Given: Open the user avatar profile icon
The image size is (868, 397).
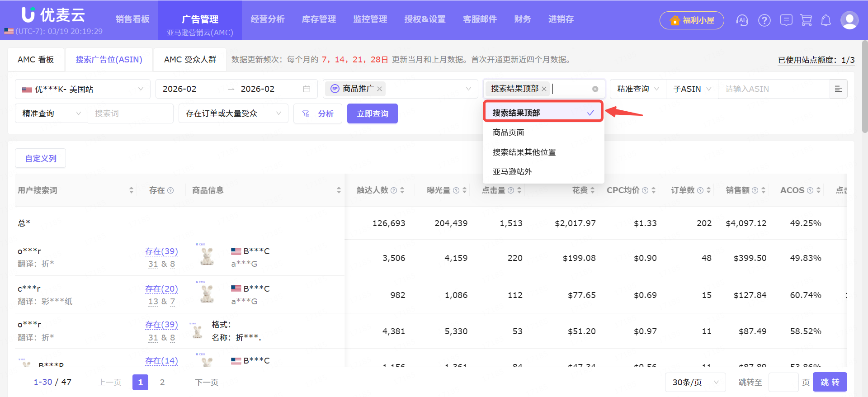Looking at the screenshot, I should coord(849,20).
